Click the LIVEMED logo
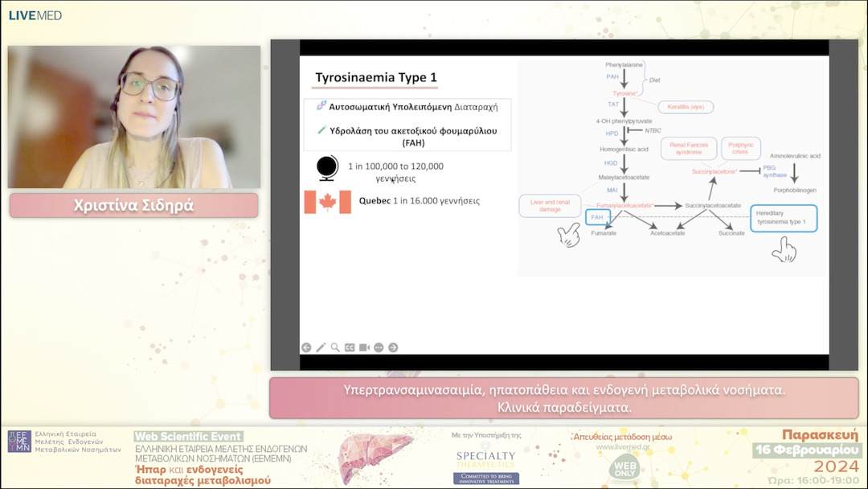 pos(35,15)
